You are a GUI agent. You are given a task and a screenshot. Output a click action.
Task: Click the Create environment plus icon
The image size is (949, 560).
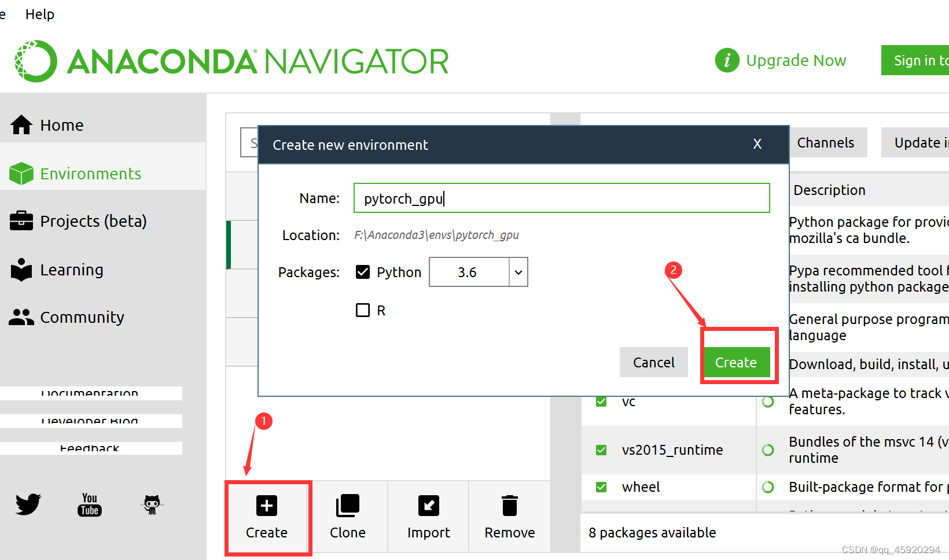pyautogui.click(x=267, y=506)
